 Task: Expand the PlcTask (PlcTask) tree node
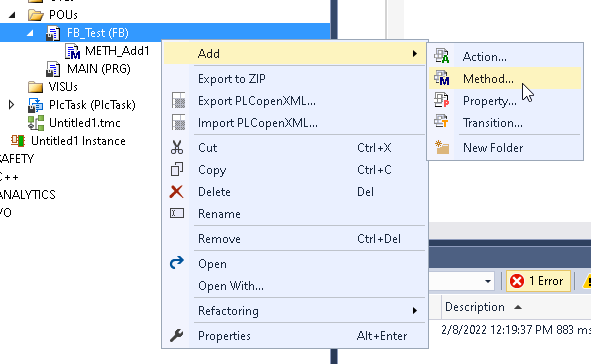click(11, 104)
